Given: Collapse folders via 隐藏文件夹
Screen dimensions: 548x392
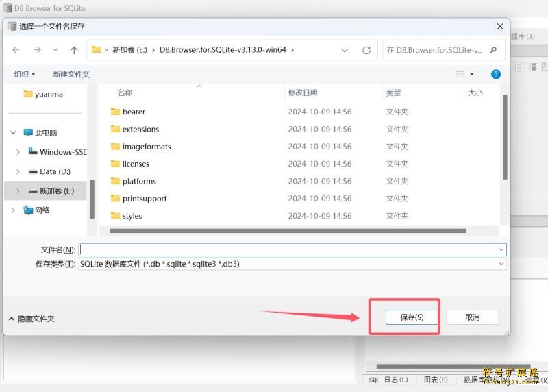Looking at the screenshot, I should (x=32, y=319).
